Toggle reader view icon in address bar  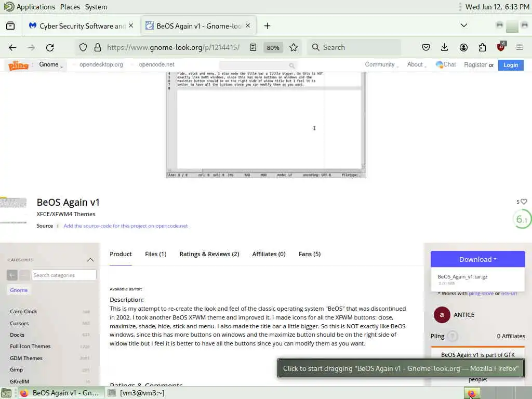[253, 47]
